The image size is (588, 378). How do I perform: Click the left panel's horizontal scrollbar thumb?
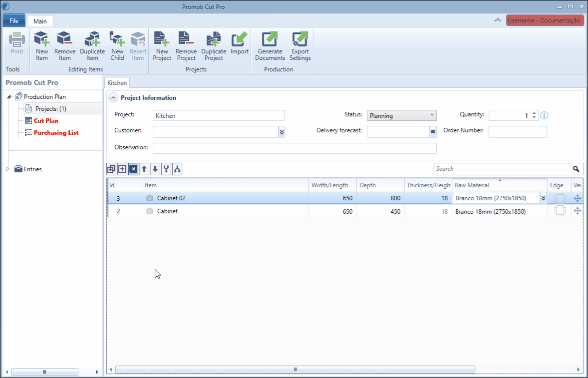[x=44, y=372]
